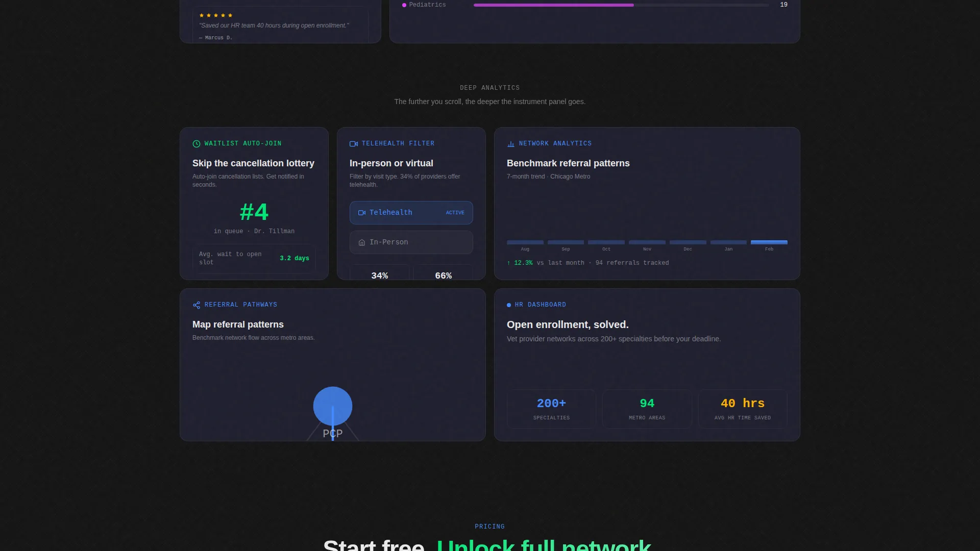Click the Sep bar in referral chart

(566, 242)
